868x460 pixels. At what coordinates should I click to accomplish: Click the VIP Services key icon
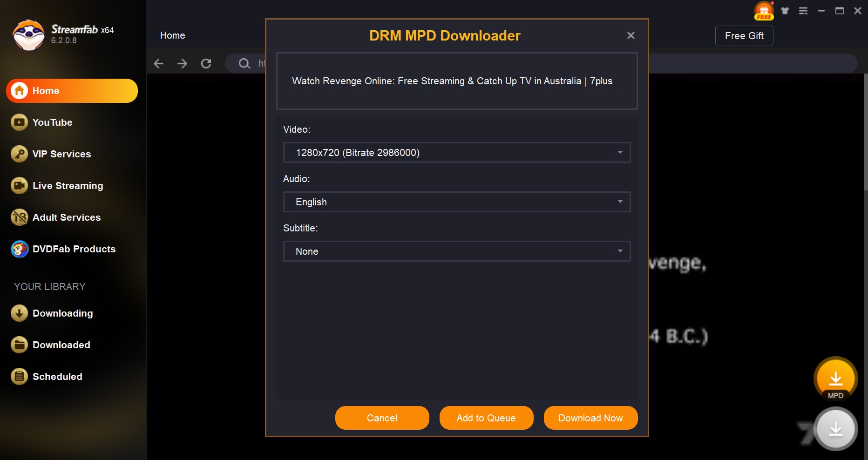[x=19, y=154]
